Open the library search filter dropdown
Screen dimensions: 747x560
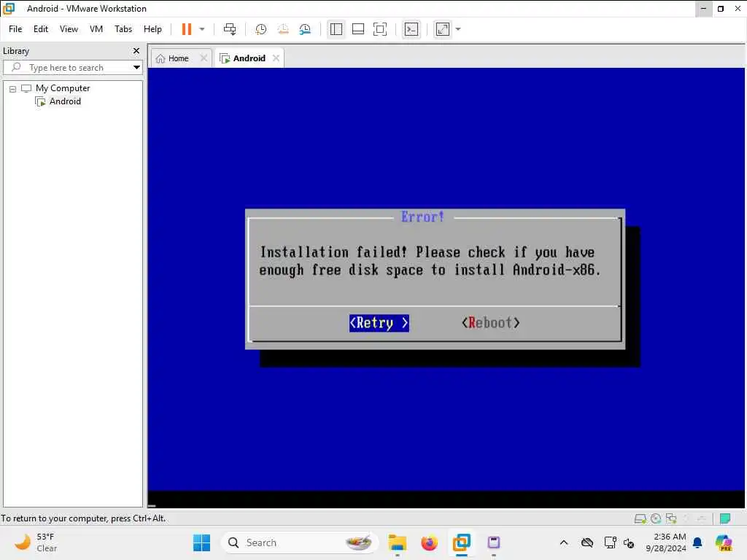tap(136, 67)
